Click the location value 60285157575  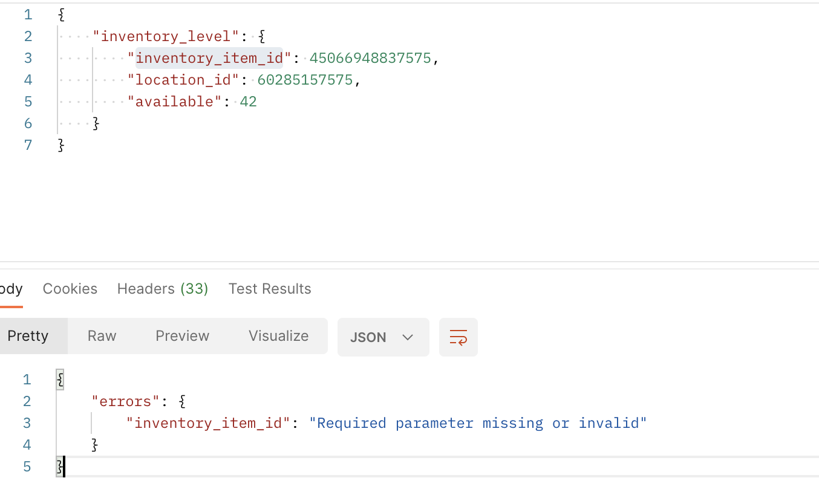click(305, 80)
